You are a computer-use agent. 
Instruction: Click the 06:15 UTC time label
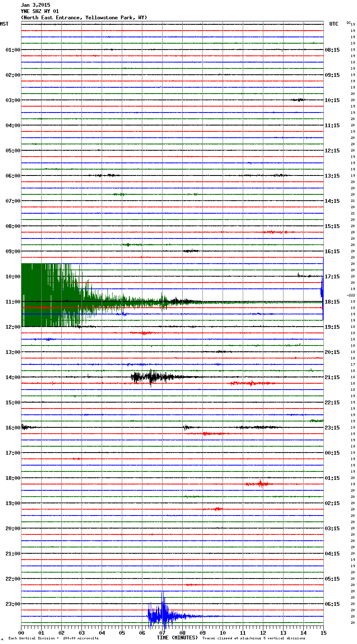click(332, 604)
